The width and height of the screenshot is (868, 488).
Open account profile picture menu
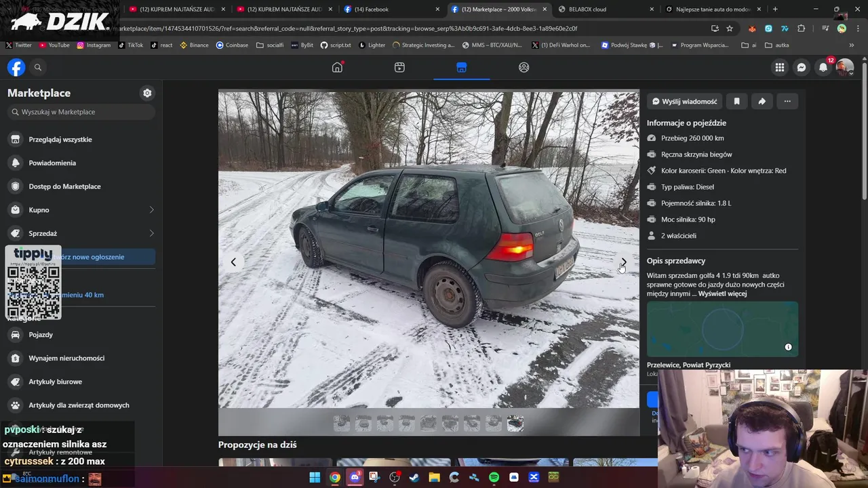pyautogui.click(x=845, y=67)
